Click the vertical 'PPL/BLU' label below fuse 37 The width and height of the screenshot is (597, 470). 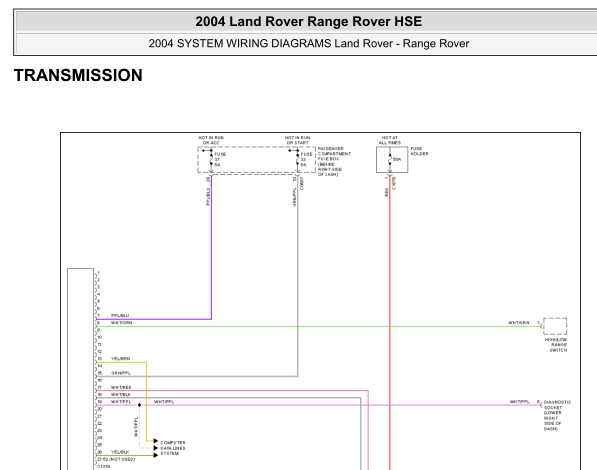208,197
